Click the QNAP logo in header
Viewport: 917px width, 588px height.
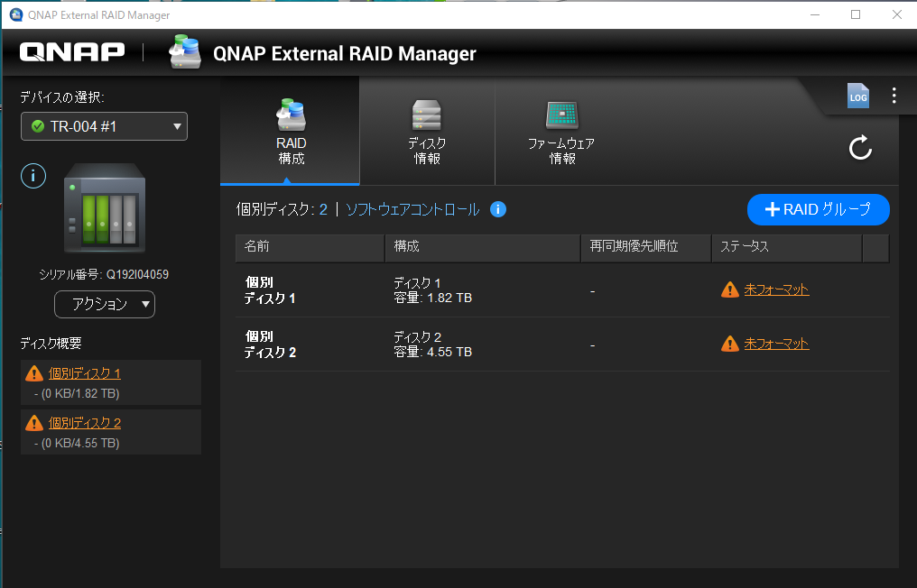(x=72, y=52)
